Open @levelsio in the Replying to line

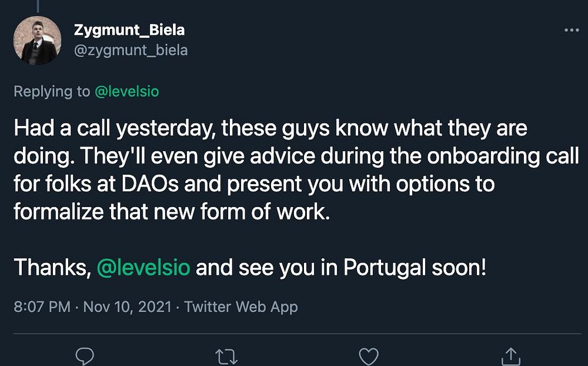tap(126, 92)
